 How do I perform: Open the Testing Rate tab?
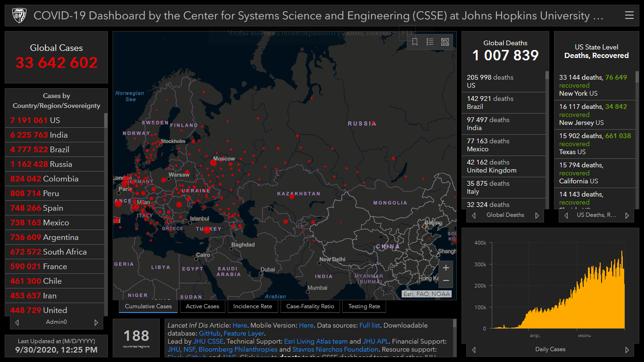tap(364, 306)
